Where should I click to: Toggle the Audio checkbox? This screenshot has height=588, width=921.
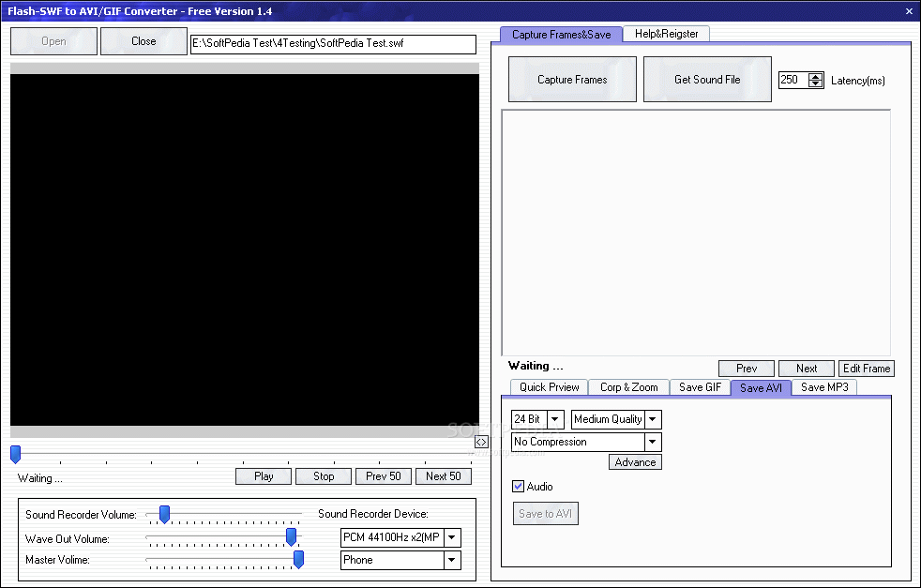518,487
